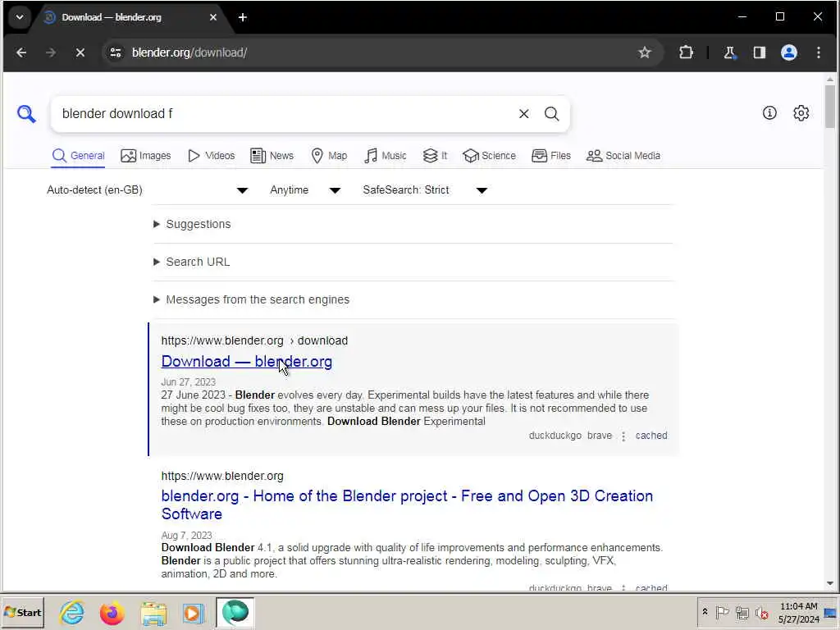
Task: Open the Chrome three-dot menu
Action: (x=818, y=52)
